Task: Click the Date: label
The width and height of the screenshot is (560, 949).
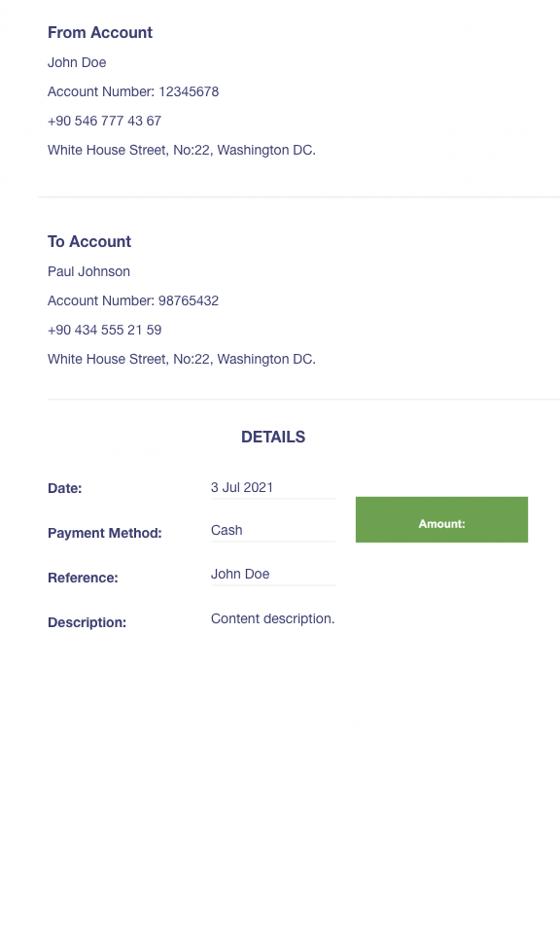Action: tap(65, 488)
